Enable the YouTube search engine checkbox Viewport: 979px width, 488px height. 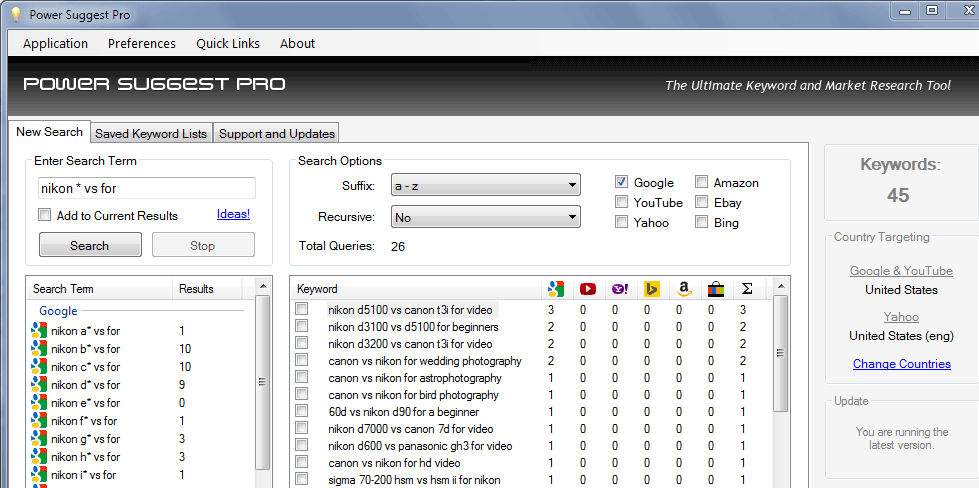tap(621, 202)
